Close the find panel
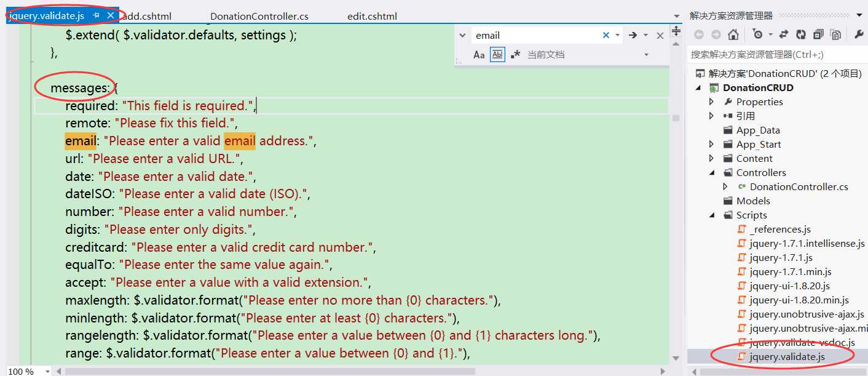Screen dimensions: 868x376 [x=660, y=36]
